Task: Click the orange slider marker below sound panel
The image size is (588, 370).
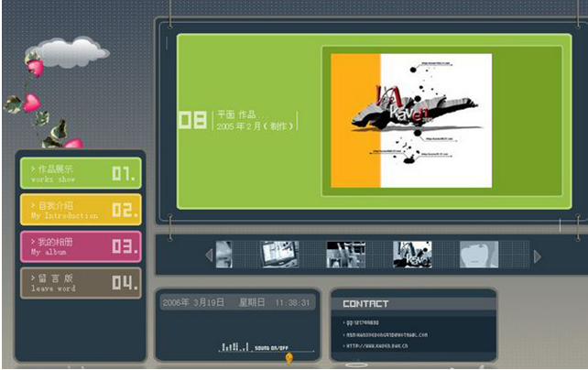Action: [x=289, y=358]
